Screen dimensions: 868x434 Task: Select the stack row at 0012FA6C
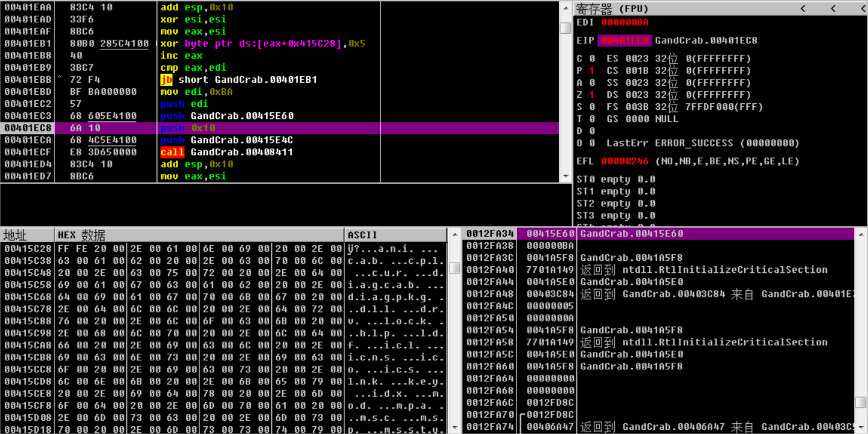tap(659, 403)
